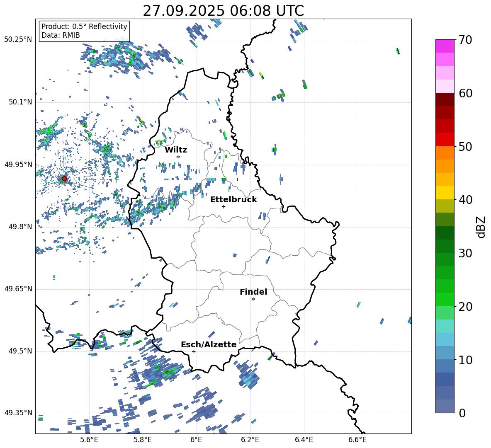The width and height of the screenshot is (491, 448).
Task: Click the 6°E longitude label
Action: tap(196, 440)
